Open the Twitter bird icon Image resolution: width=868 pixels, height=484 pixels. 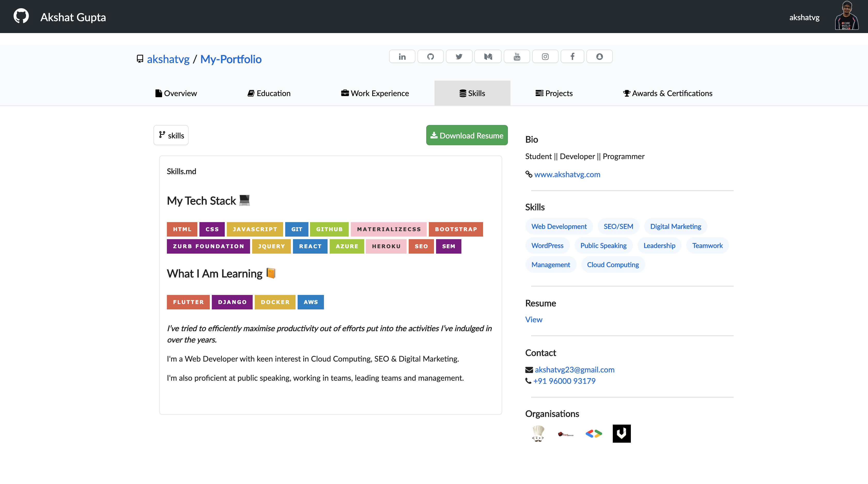point(459,57)
